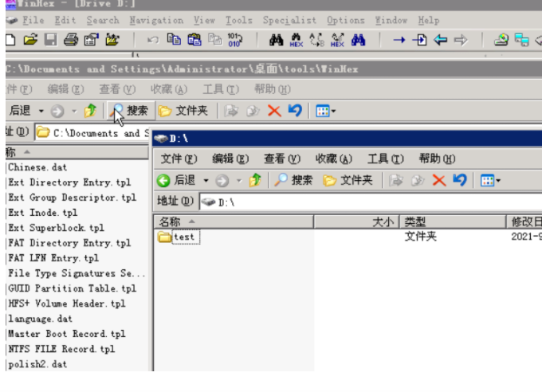The height and width of the screenshot is (392, 542).
Task: Click the Replace Hex Values icon
Action: click(337, 40)
